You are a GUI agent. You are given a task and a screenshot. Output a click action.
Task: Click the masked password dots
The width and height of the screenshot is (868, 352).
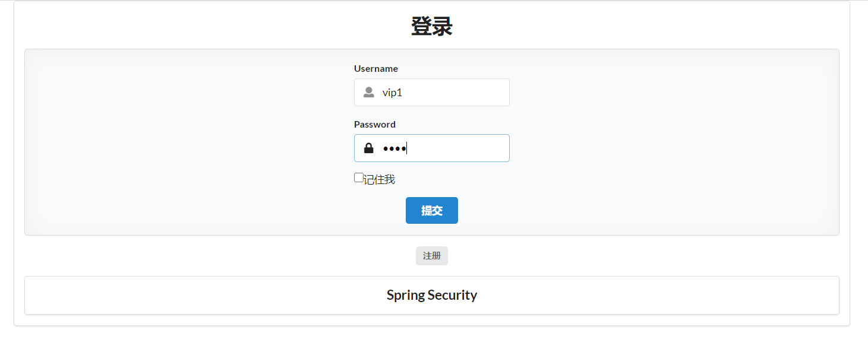click(x=394, y=148)
